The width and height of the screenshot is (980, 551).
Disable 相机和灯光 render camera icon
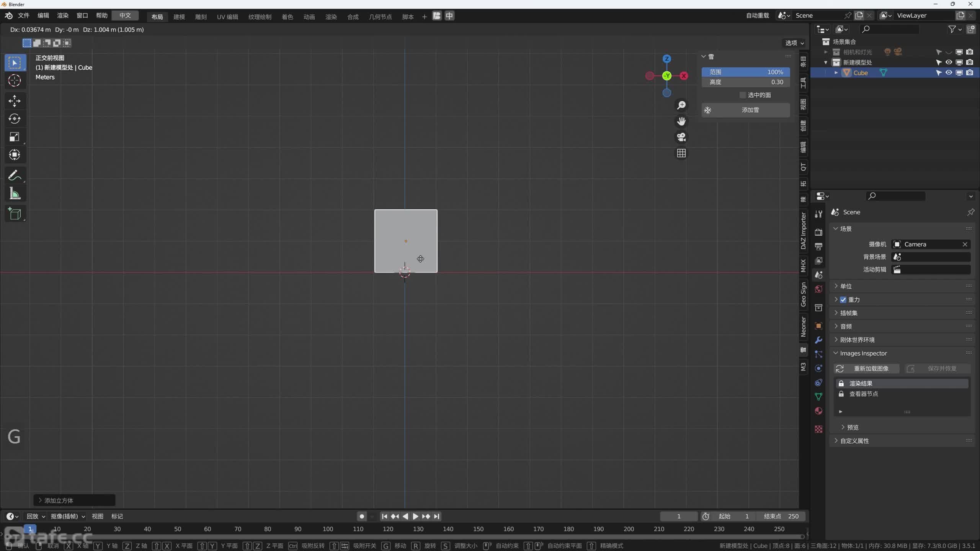coord(970,52)
